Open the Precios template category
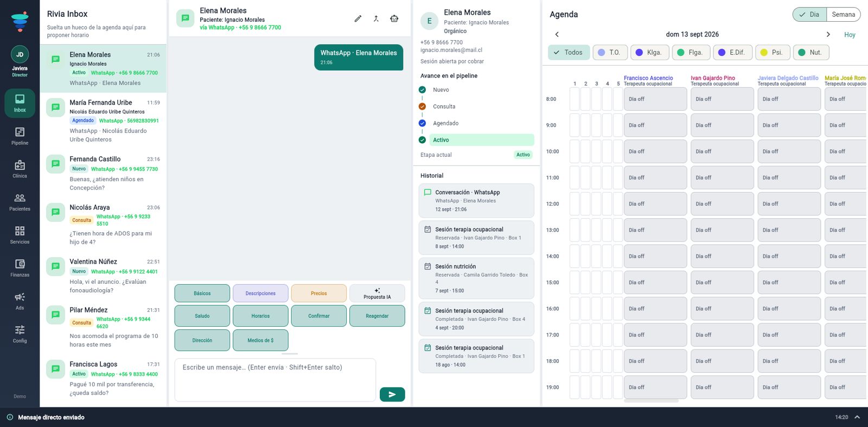The image size is (868, 427). (x=319, y=294)
